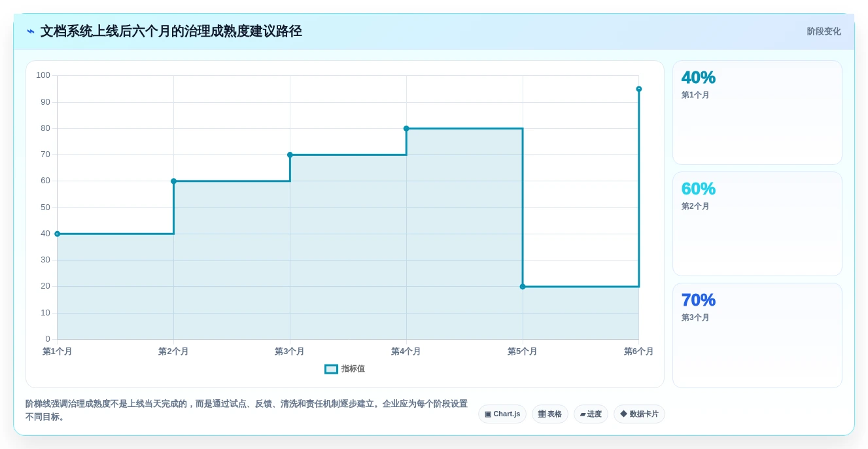Image resolution: width=868 pixels, height=449 pixels.
Task: Click the 第6个月 x-axis label
Action: pos(638,351)
